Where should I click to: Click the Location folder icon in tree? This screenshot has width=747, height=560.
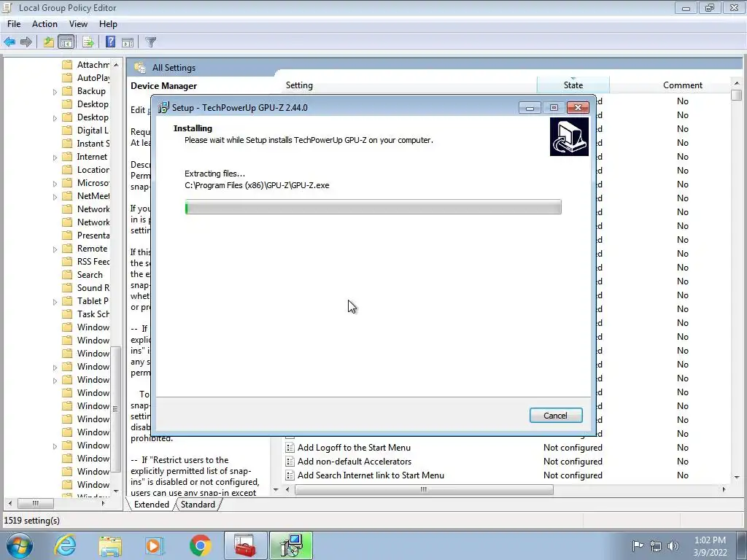pos(68,169)
